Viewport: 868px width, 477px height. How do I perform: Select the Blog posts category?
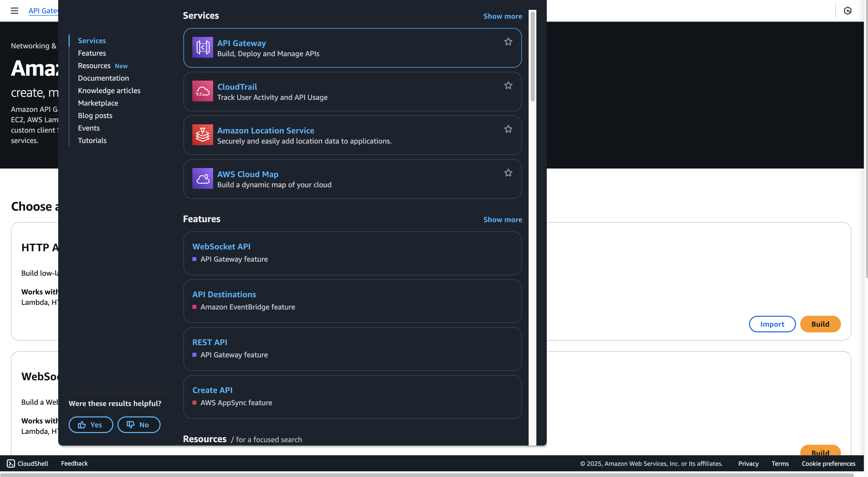pos(95,116)
